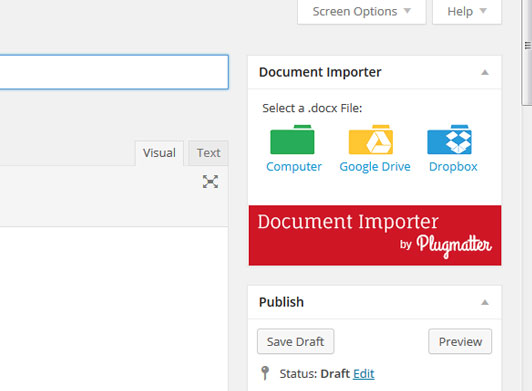Click the browser vertical scrollbar thumb
The width and height of the screenshot is (532, 391).
tap(527, 53)
